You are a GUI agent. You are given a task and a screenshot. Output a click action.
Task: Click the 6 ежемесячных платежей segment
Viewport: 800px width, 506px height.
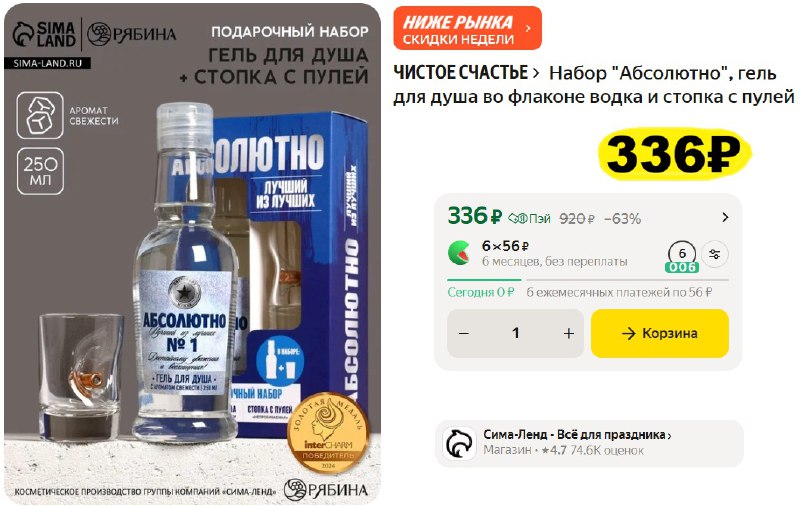619,292
